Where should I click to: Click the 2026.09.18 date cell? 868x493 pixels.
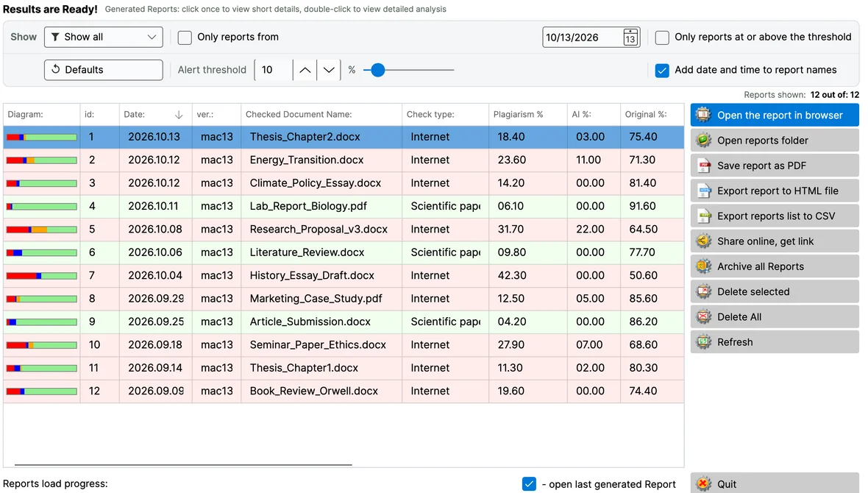tap(155, 344)
